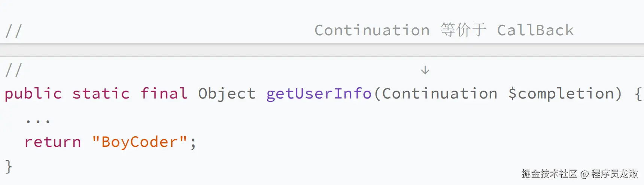Click the getUserInfo method name
The height and width of the screenshot is (185, 644).
319,94
